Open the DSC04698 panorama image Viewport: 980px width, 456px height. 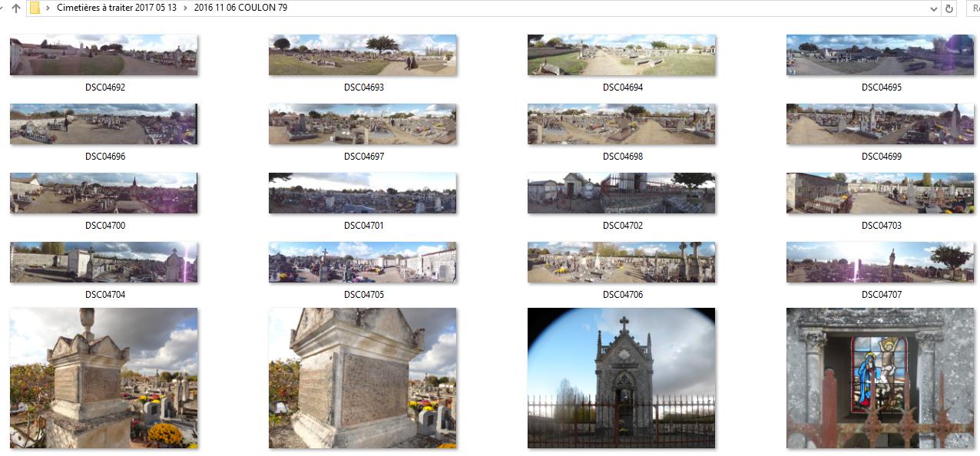tap(621, 124)
